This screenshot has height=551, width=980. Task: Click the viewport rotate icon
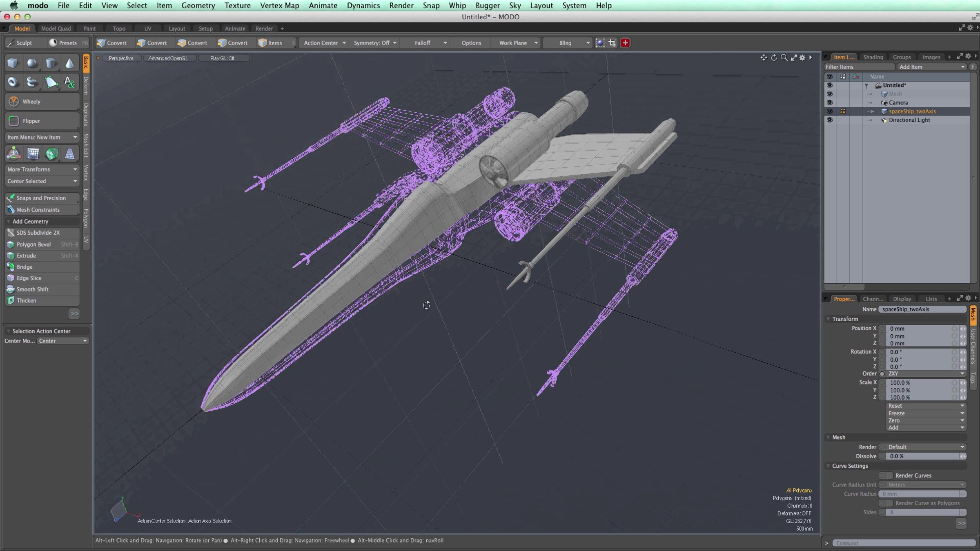click(774, 58)
